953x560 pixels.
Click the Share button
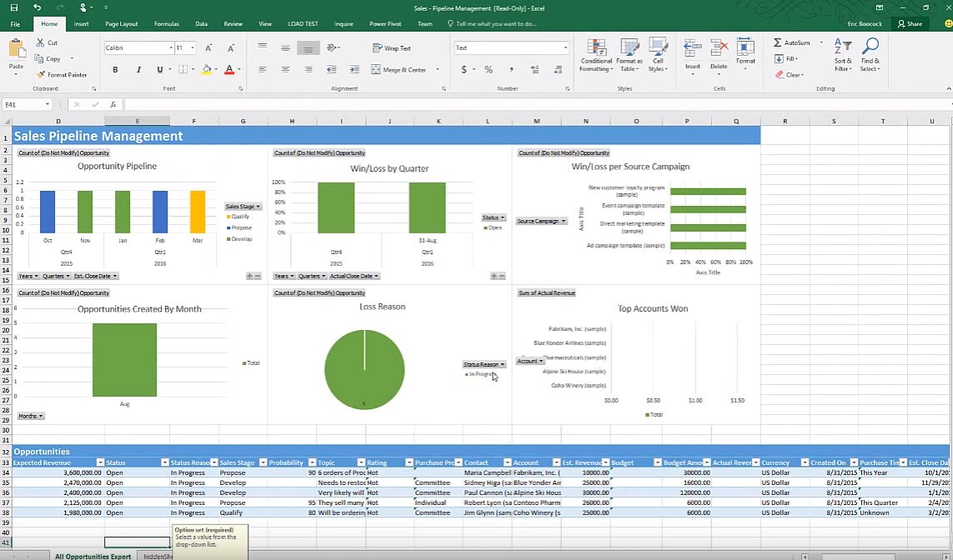coord(910,24)
